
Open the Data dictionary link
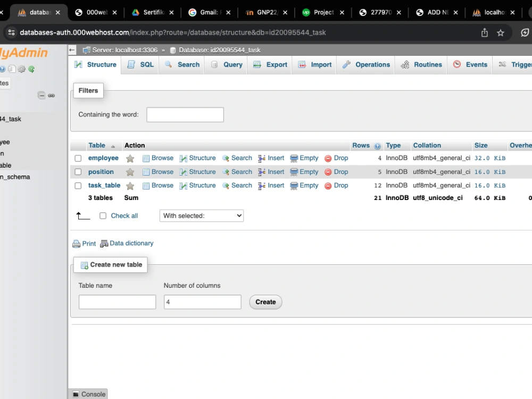pyautogui.click(x=131, y=243)
